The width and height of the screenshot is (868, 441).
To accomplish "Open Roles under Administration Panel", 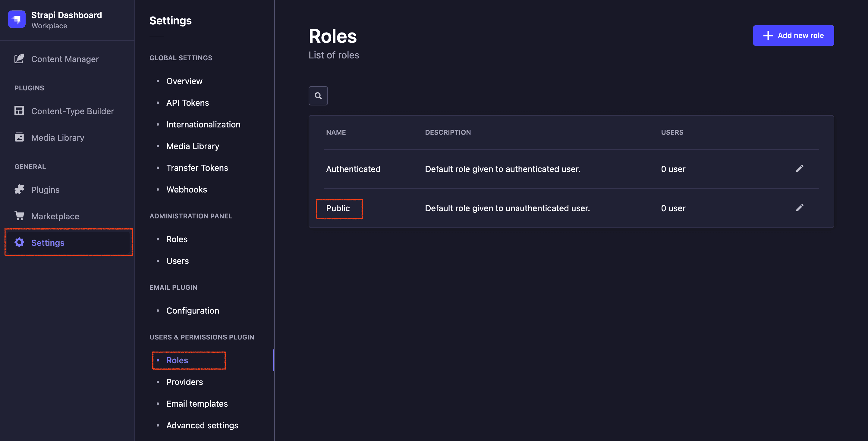I will [x=177, y=239].
